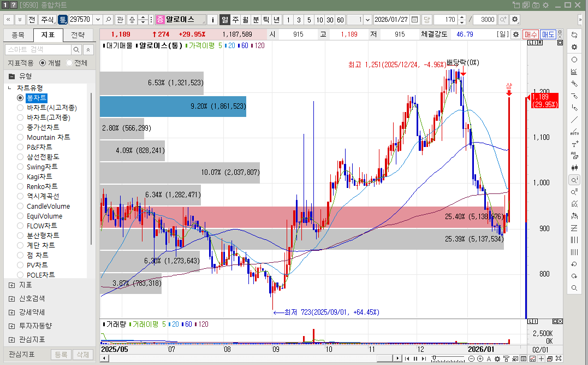The height and width of the screenshot is (365, 588).
Task: Click the smart search magnifier in left panel
Action: tap(76, 50)
